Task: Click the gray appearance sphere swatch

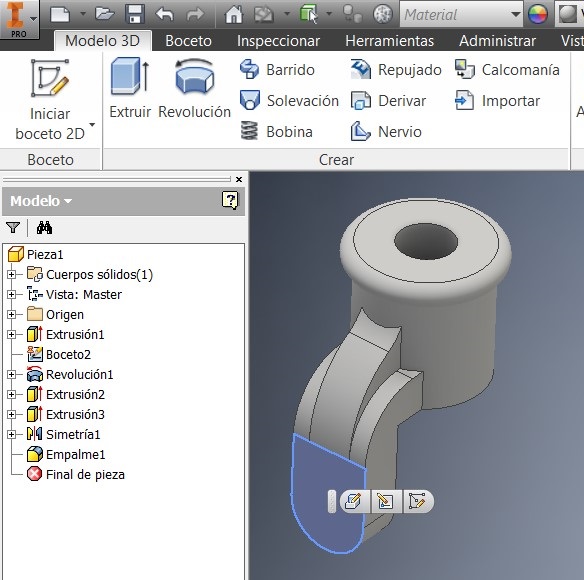Action: [x=568, y=15]
